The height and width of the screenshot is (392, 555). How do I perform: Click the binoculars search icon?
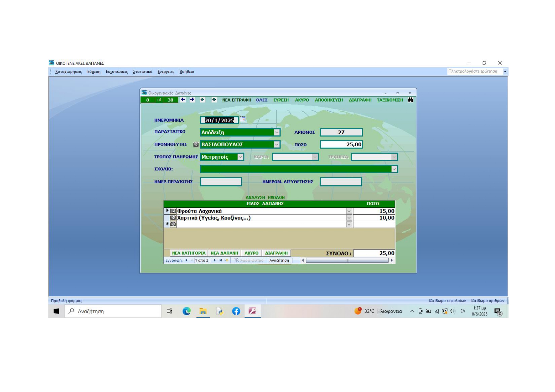click(x=410, y=100)
